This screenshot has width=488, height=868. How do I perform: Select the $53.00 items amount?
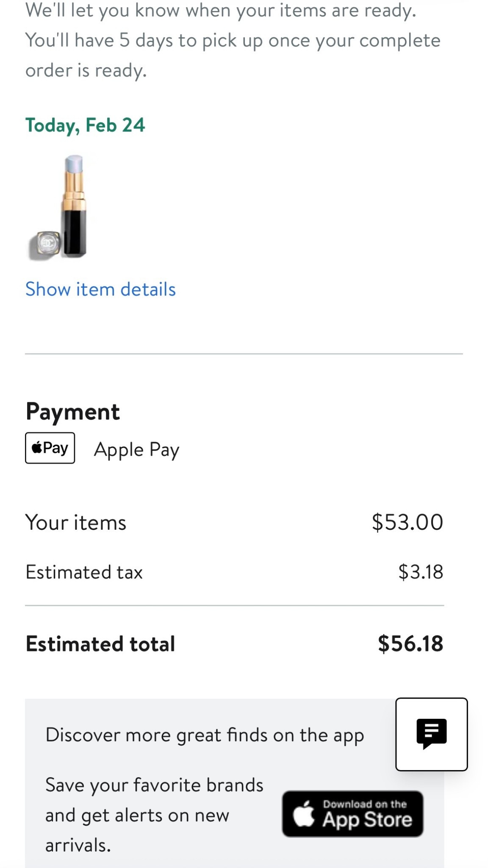408,522
